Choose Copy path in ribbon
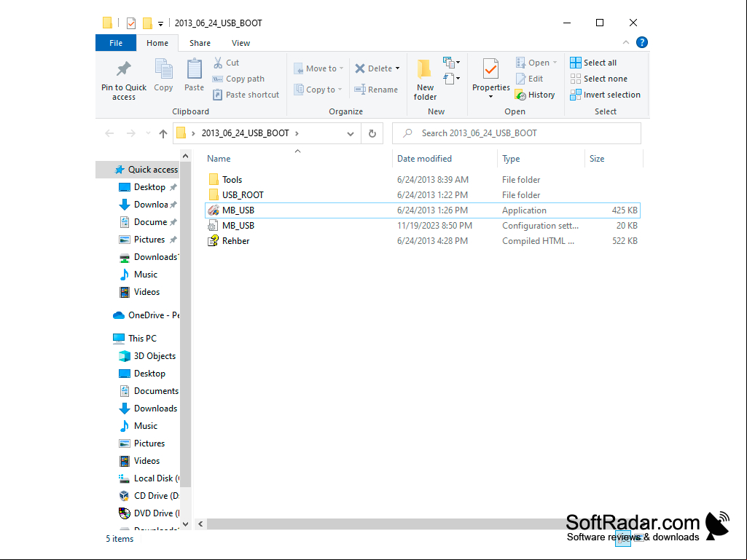This screenshot has height=560, width=747. pos(239,79)
